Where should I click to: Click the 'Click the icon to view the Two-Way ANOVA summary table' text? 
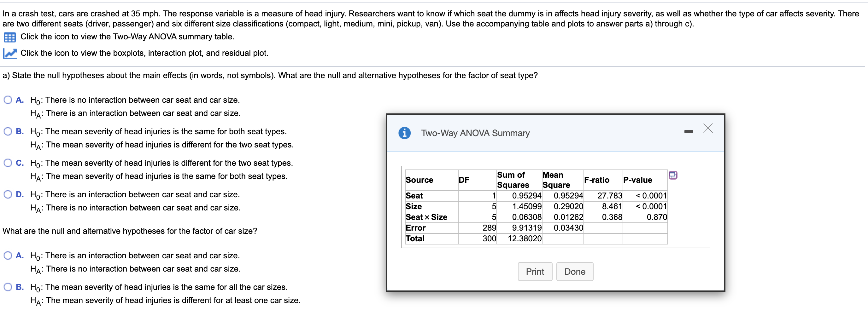point(127,37)
